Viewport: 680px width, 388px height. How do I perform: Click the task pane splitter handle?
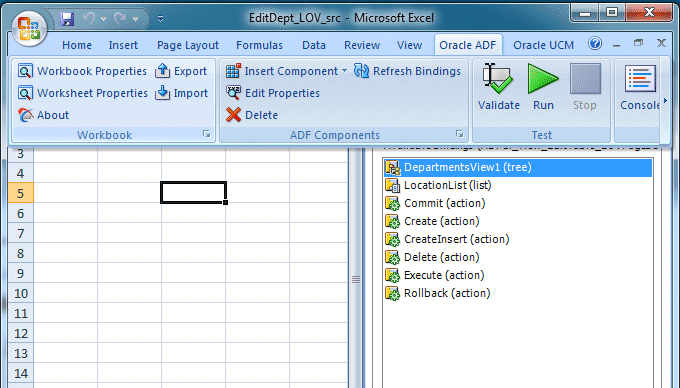pos(356,280)
